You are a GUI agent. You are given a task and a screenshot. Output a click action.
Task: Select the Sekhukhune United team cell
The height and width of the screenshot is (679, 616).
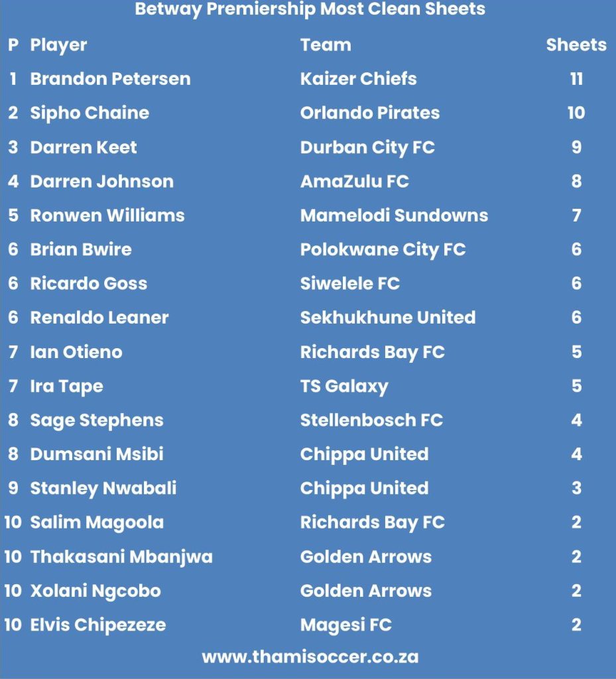tap(388, 318)
